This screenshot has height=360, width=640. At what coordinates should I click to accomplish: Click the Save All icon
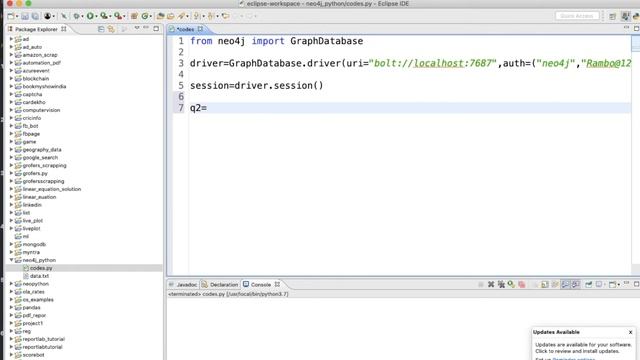click(x=35, y=16)
